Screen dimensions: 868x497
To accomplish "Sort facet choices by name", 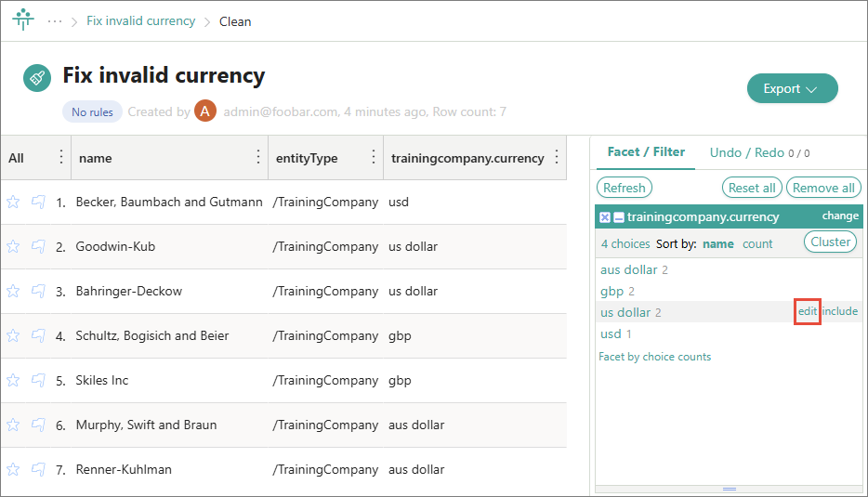I will pos(718,244).
